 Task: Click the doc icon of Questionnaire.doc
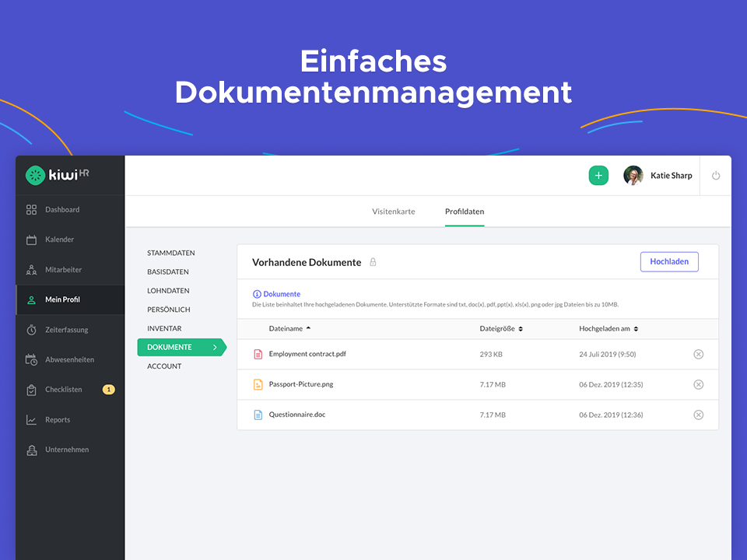point(258,415)
